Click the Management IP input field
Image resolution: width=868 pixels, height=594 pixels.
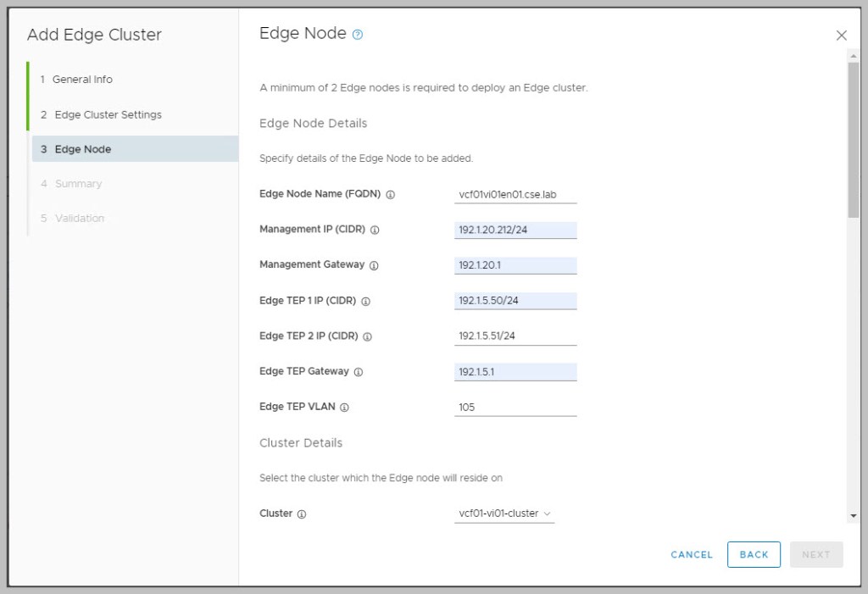click(515, 230)
